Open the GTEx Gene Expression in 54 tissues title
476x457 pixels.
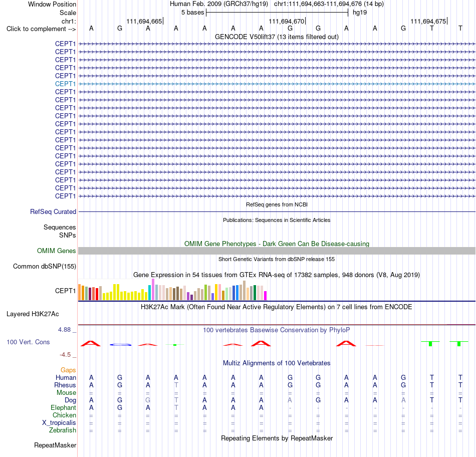(x=277, y=275)
